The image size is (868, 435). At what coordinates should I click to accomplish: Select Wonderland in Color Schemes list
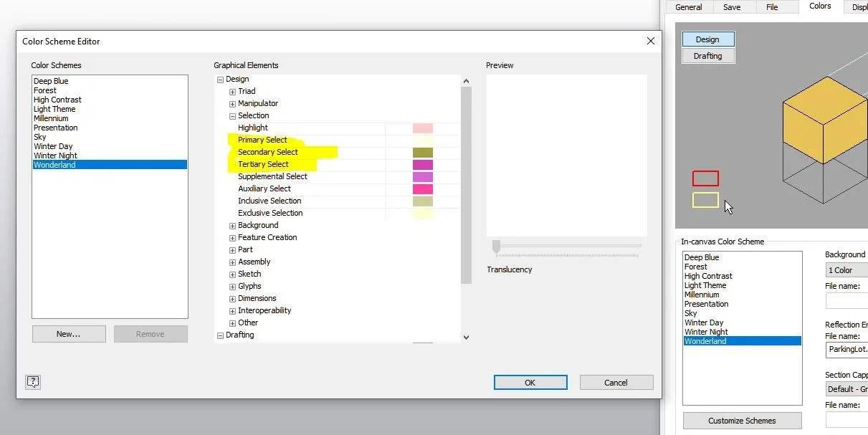[110, 165]
